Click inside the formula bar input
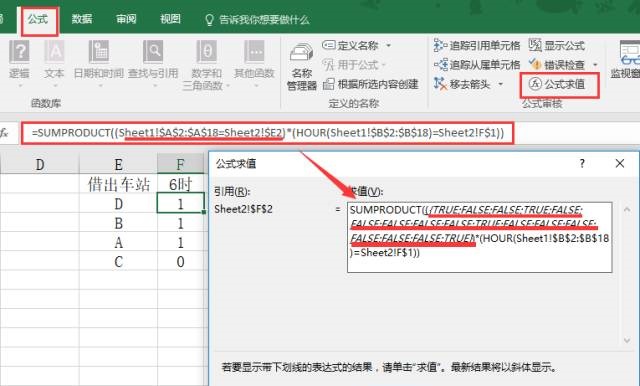Viewport: 640px width, 386px height. tap(268, 133)
